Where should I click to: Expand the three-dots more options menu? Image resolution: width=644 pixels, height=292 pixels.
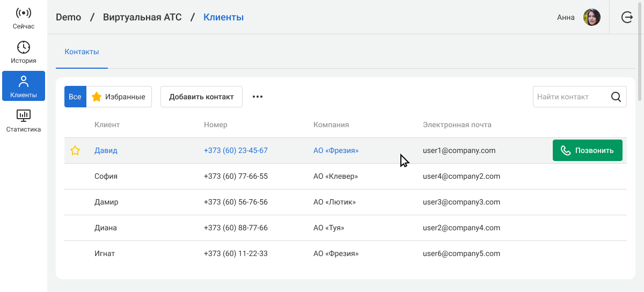258,97
